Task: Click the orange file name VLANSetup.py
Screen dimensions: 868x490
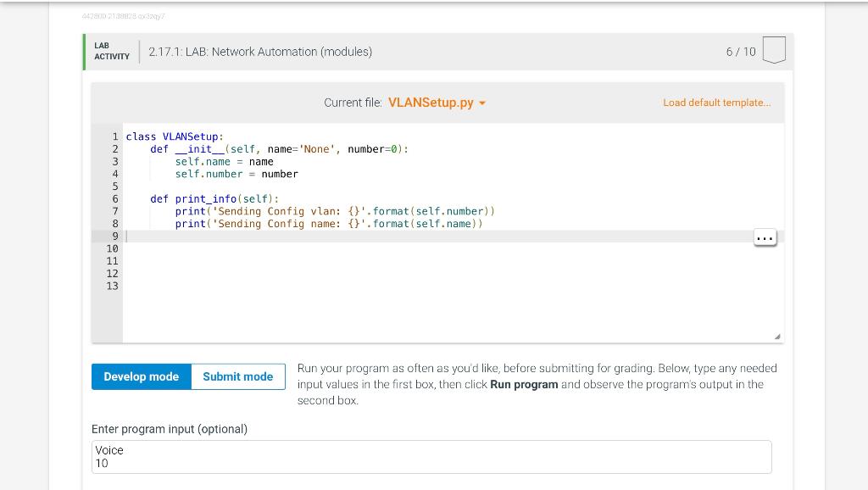Action: [x=431, y=102]
